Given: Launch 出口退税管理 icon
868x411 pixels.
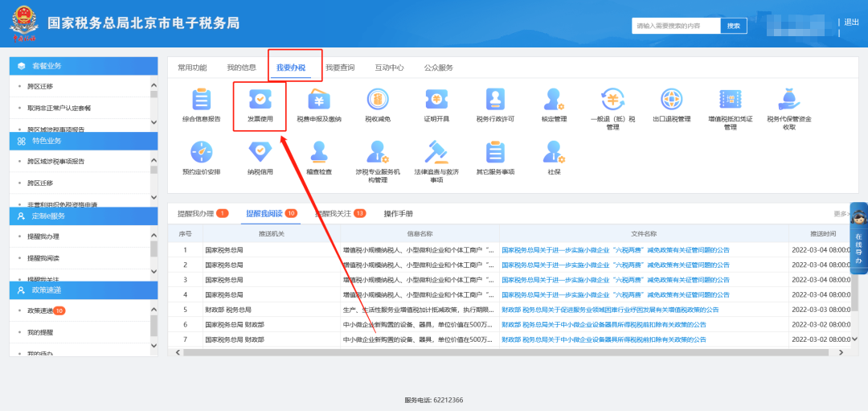Looking at the screenshot, I should [x=671, y=101].
